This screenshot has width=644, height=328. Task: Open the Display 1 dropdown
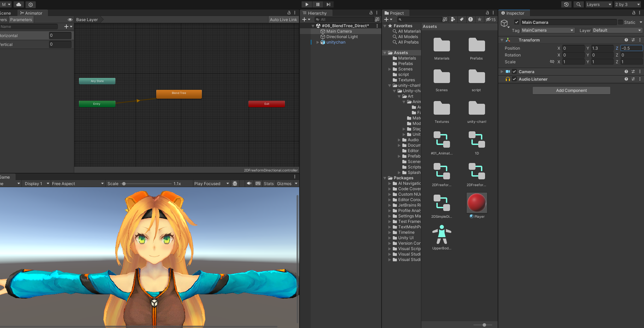click(x=37, y=183)
